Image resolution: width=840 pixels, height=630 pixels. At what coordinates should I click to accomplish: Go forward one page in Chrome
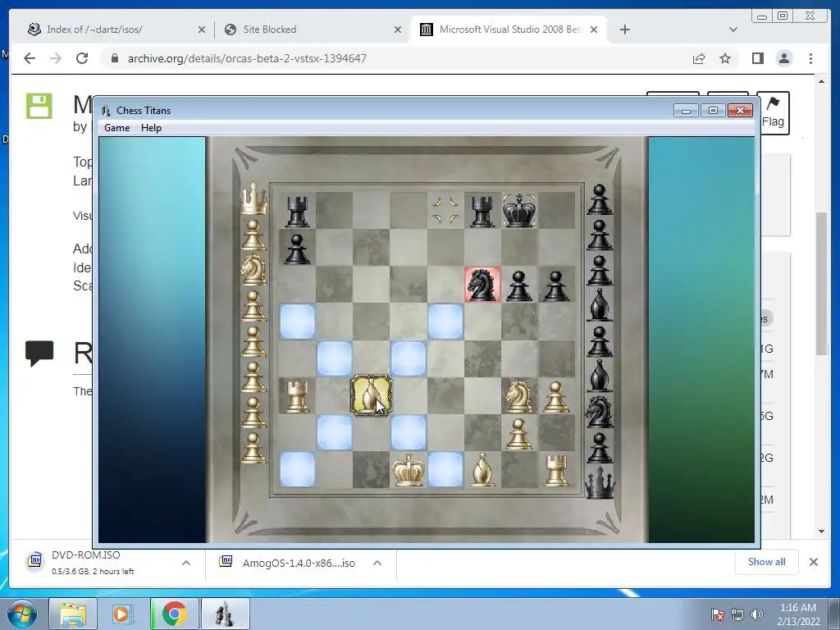56,58
